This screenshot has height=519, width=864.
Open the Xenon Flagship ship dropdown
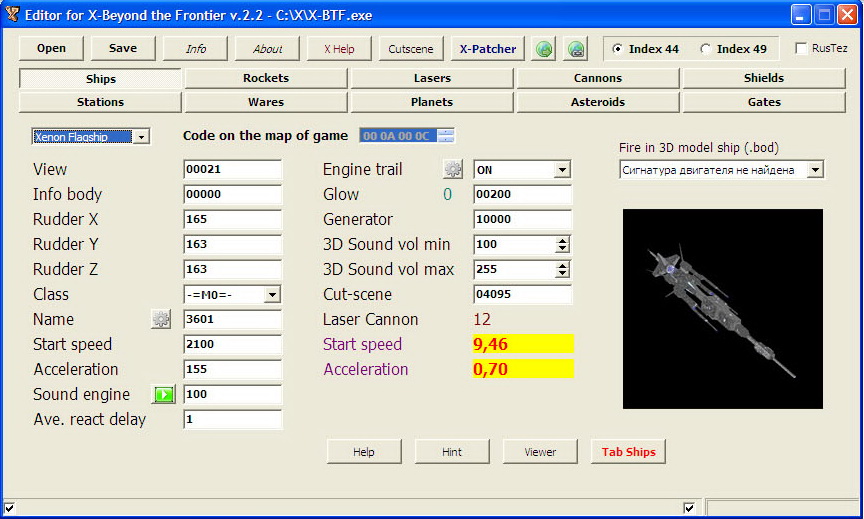(x=140, y=136)
